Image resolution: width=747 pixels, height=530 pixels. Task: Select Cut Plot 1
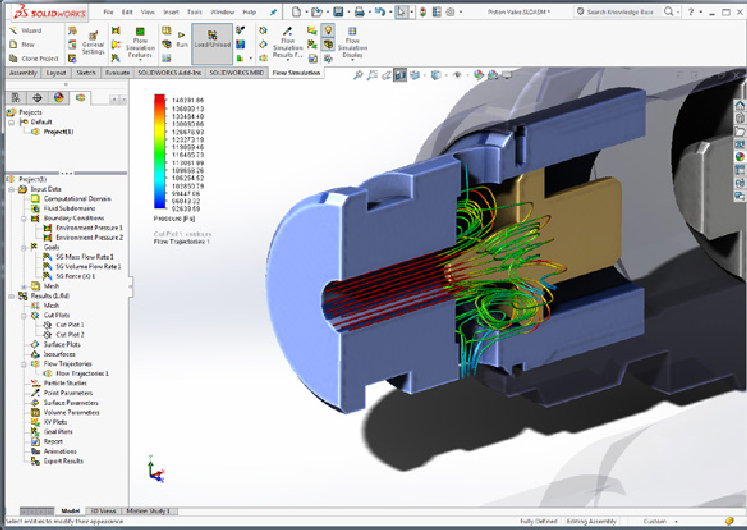[x=70, y=325]
